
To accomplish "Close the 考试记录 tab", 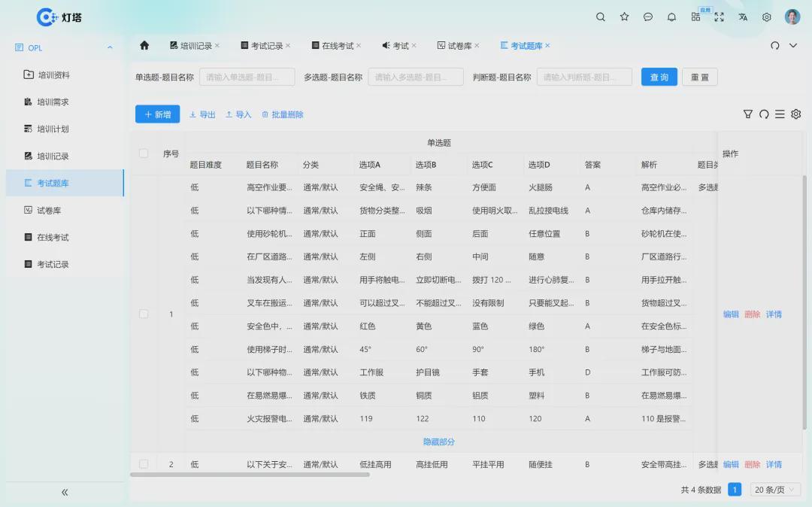I will click(x=288, y=46).
